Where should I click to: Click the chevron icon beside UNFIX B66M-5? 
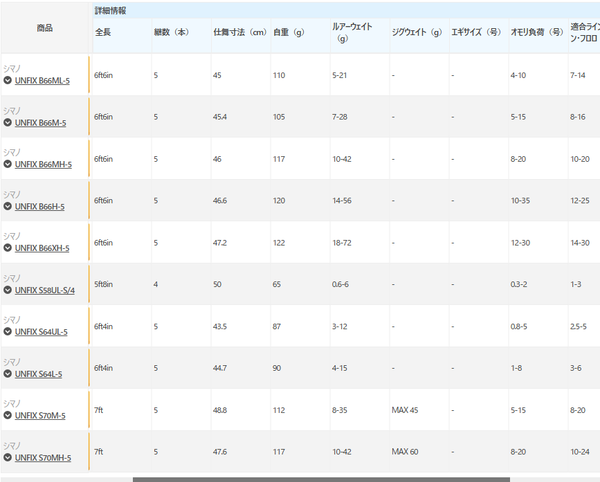click(x=8, y=122)
